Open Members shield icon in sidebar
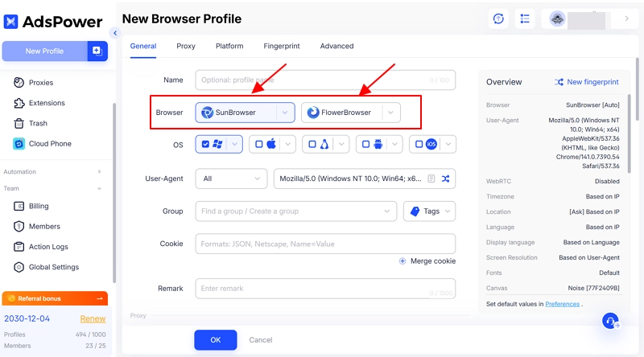The height and width of the screenshot is (357, 644). coord(19,227)
